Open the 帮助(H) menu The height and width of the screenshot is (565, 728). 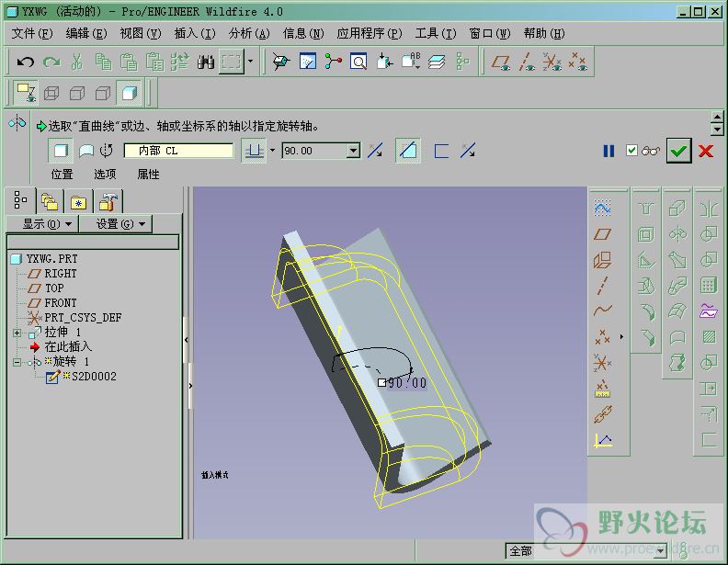pos(544,33)
